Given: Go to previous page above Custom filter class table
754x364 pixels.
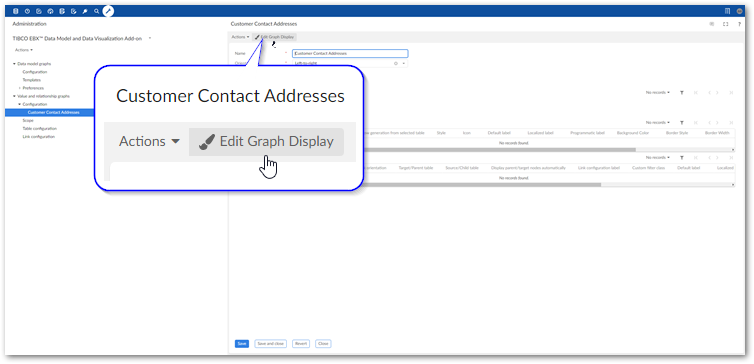Looking at the screenshot, I should point(709,158).
